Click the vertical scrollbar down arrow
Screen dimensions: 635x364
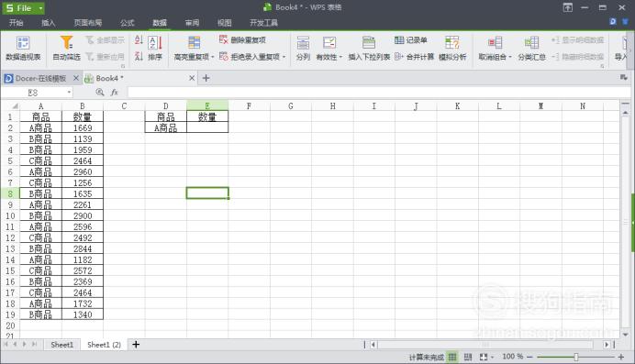pyautogui.click(x=625, y=335)
